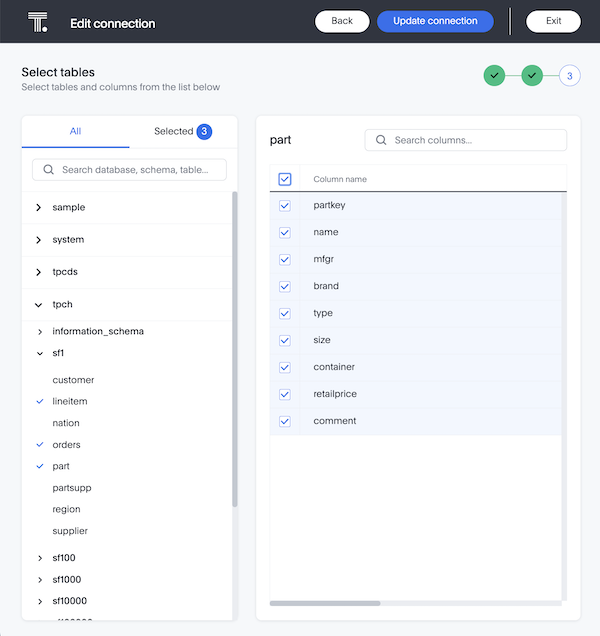Click the 'part' table title heading
This screenshot has height=636, width=600.
click(280, 140)
